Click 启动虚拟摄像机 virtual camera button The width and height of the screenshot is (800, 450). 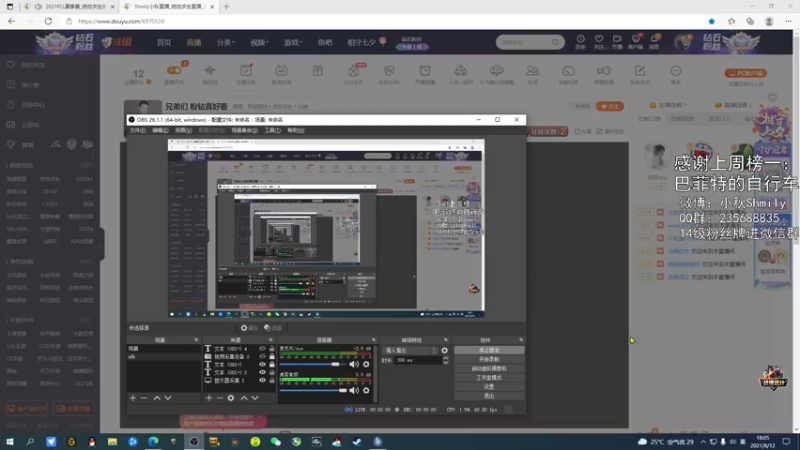[489, 368]
